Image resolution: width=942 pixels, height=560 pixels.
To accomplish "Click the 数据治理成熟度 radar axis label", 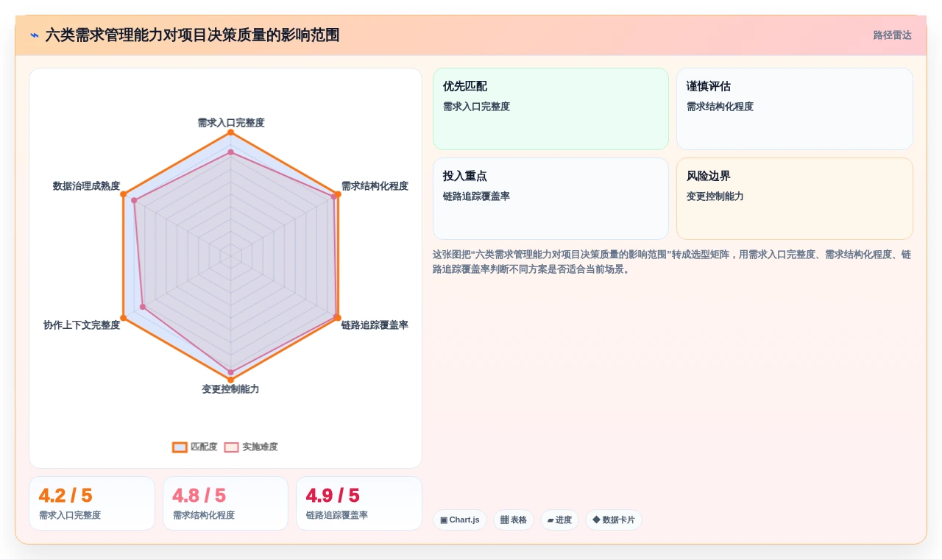I will pos(86,185).
